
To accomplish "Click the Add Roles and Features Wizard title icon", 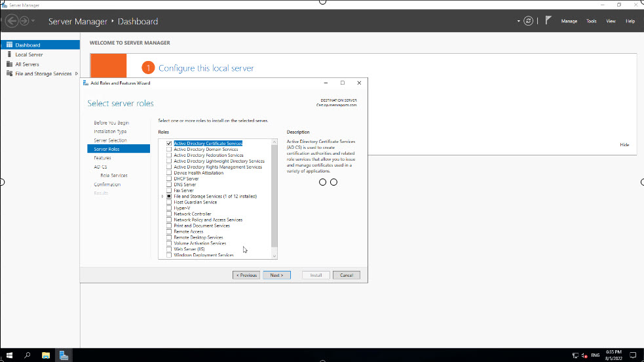I will coord(85,83).
